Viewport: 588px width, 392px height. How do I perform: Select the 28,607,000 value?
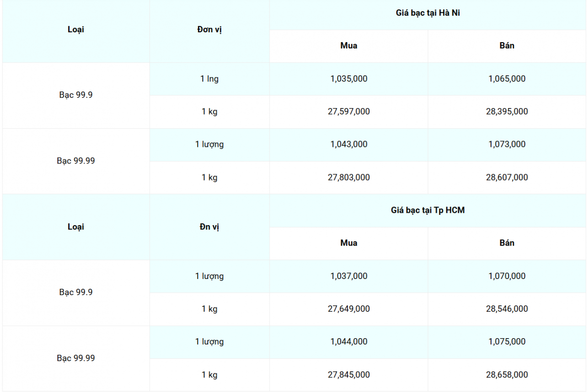coord(507,178)
